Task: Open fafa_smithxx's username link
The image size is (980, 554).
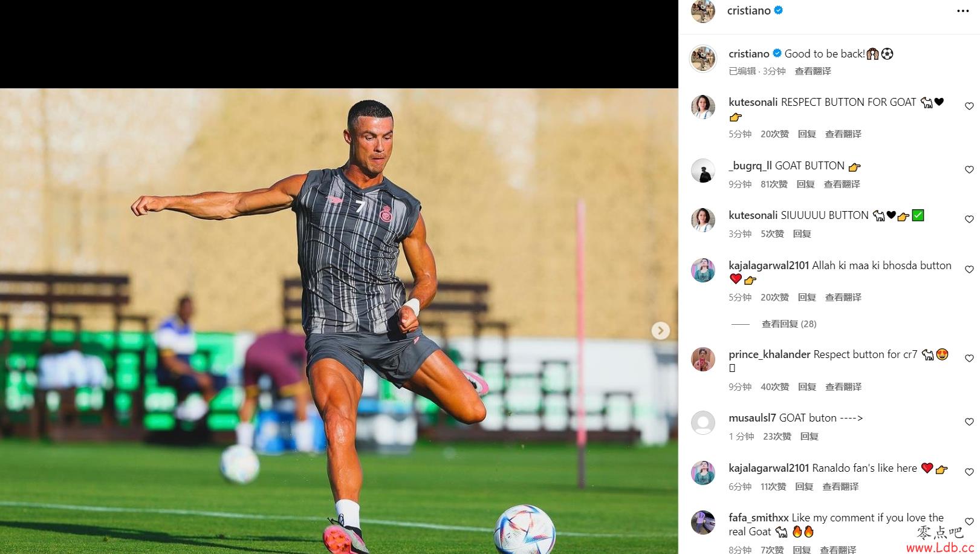Action: coord(759,518)
